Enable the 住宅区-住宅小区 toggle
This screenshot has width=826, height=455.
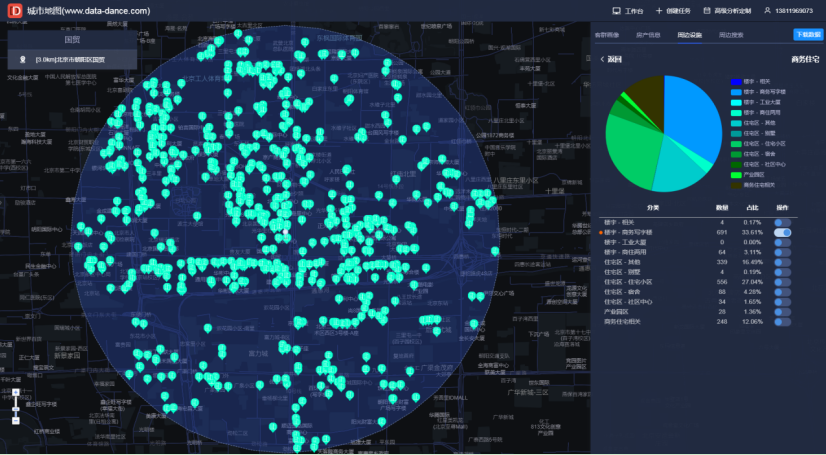(x=782, y=282)
